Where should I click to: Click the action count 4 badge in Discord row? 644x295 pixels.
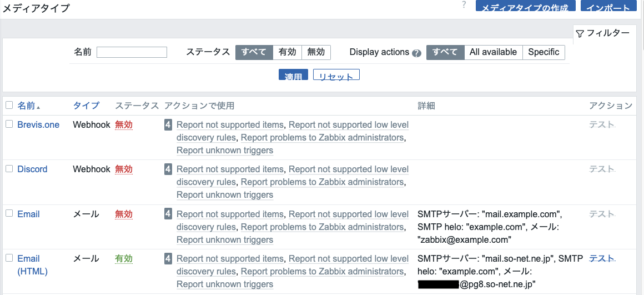[x=168, y=169]
